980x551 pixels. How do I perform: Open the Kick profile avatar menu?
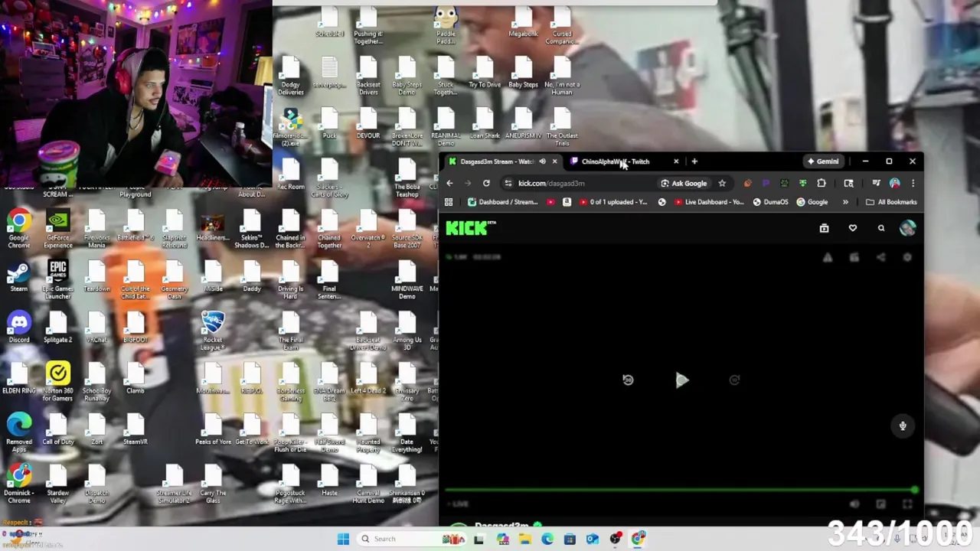907,228
